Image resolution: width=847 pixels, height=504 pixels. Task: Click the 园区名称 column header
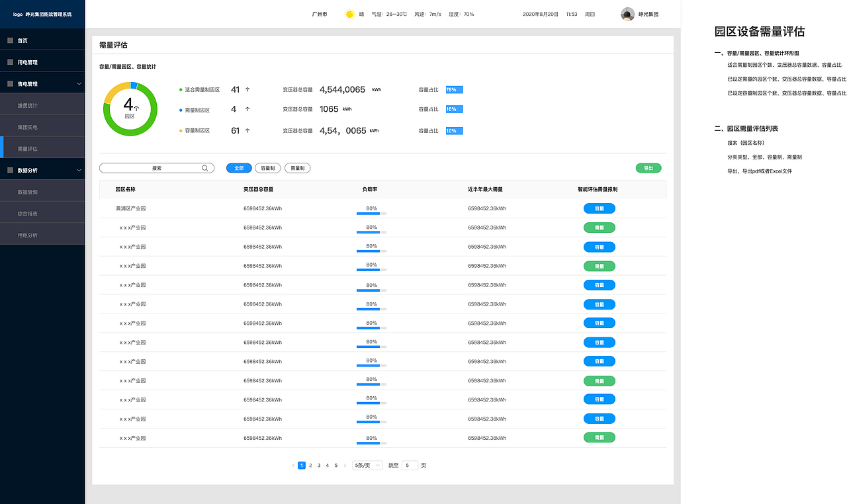point(126,189)
